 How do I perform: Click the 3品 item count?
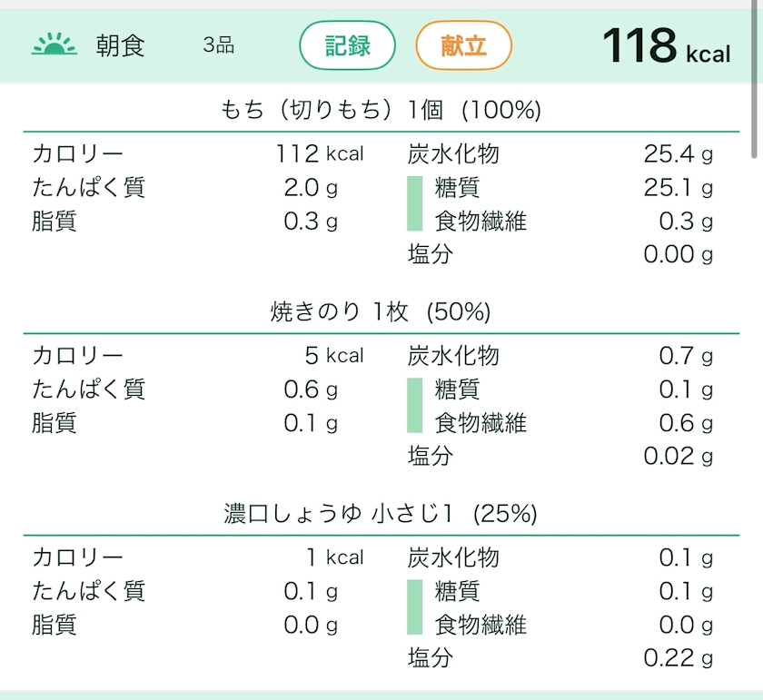218,46
